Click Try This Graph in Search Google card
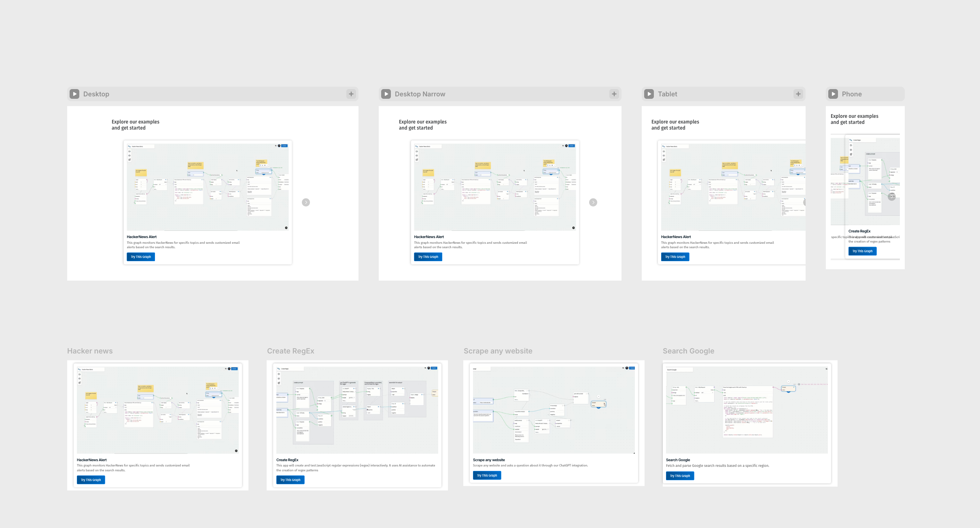The width and height of the screenshot is (980, 528). click(680, 476)
